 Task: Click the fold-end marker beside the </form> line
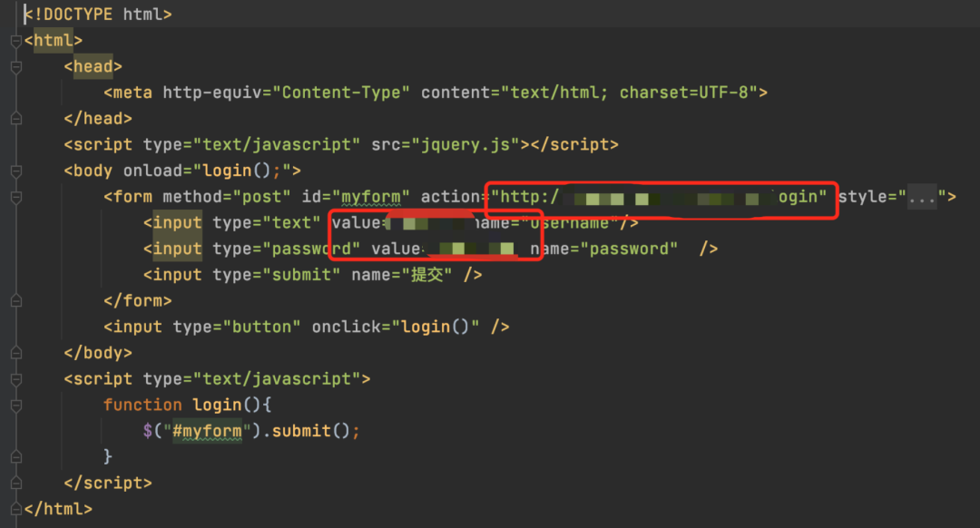pyautogui.click(x=16, y=301)
